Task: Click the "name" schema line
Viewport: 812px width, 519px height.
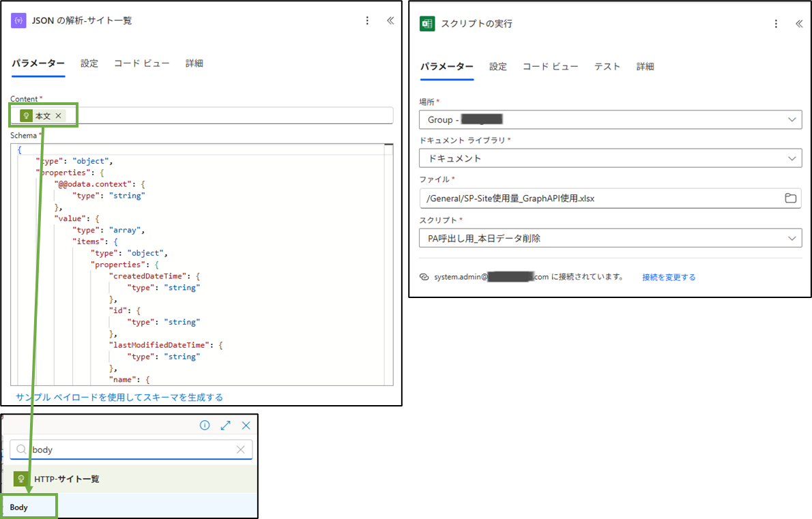Action: click(130, 379)
